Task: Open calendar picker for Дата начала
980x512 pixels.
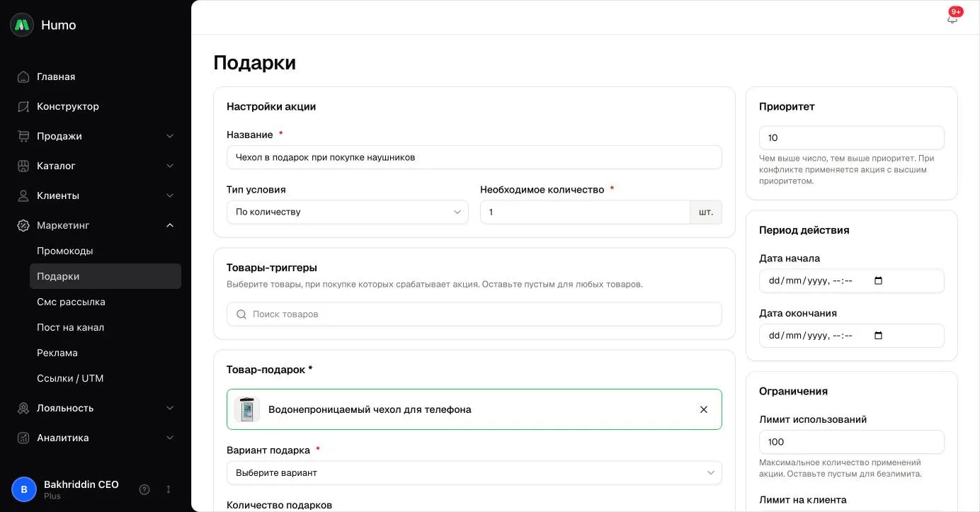Action: (879, 280)
